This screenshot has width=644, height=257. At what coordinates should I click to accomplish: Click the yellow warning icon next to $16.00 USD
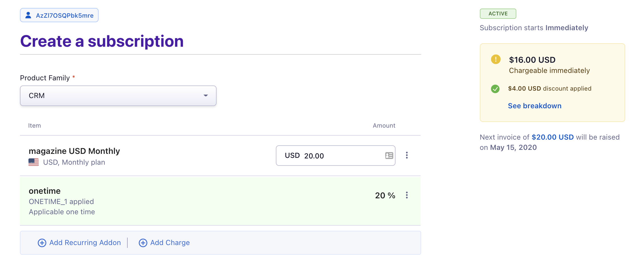(496, 60)
